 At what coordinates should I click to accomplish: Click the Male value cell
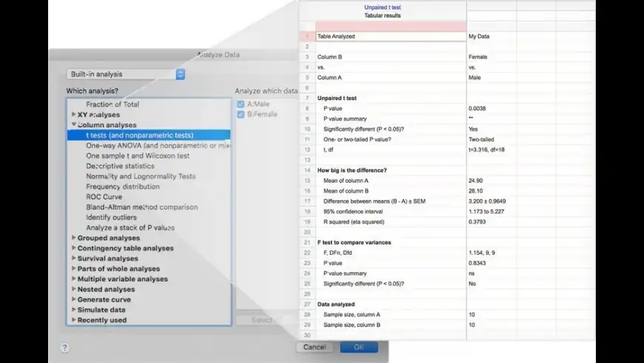coord(492,77)
